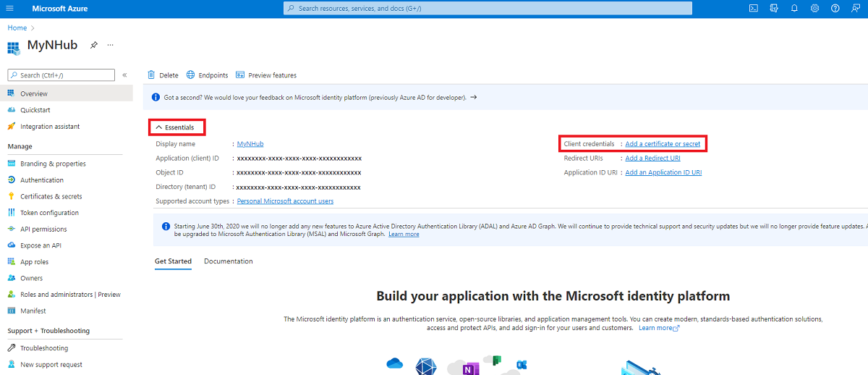Switch to the Get Started tab
The height and width of the screenshot is (375, 868).
click(173, 261)
